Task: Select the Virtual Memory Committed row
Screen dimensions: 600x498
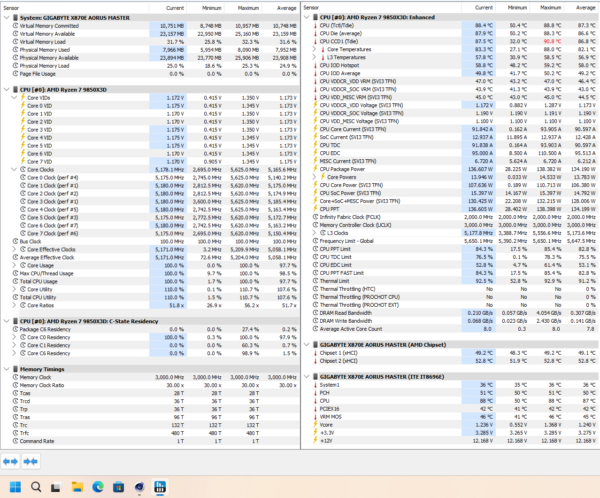Action: tap(150, 26)
